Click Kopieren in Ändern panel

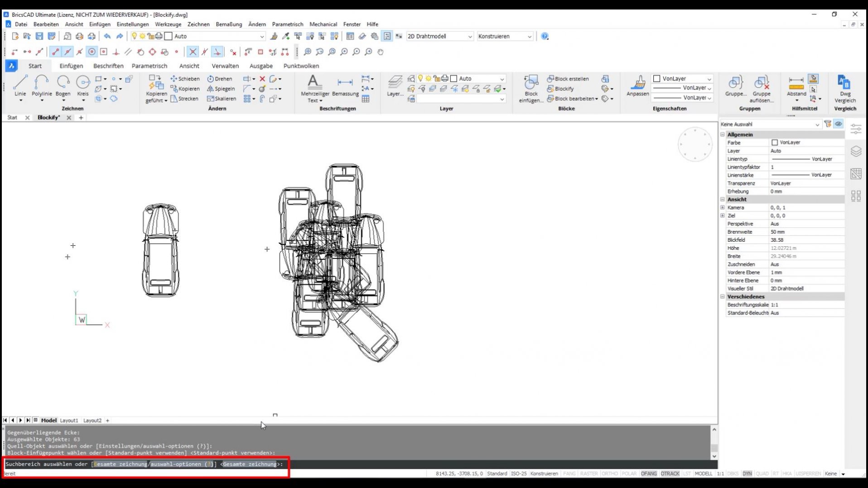[185, 89]
